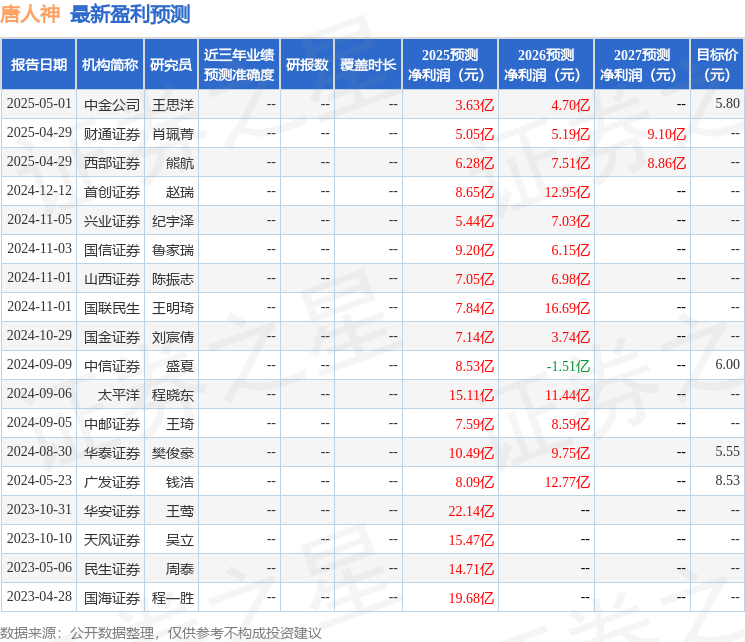Click institution 中信证券

(112, 366)
